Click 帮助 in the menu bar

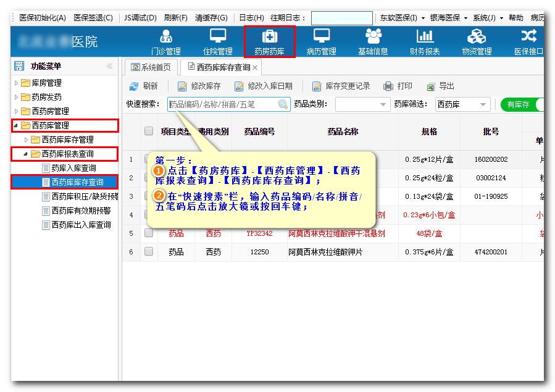pos(515,18)
